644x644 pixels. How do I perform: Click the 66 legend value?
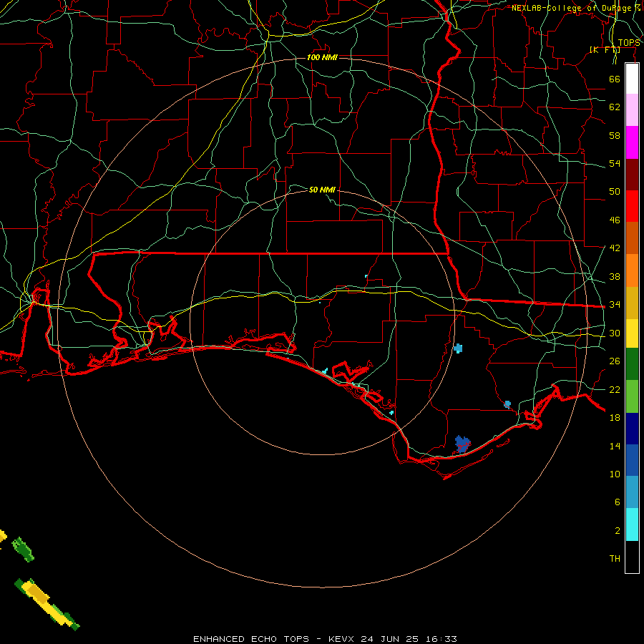coord(615,79)
